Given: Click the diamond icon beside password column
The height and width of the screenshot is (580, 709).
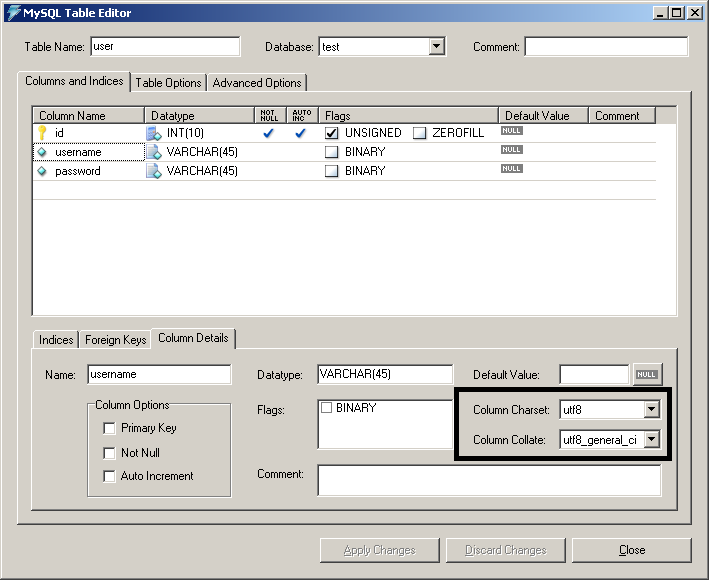Looking at the screenshot, I should point(42,171).
